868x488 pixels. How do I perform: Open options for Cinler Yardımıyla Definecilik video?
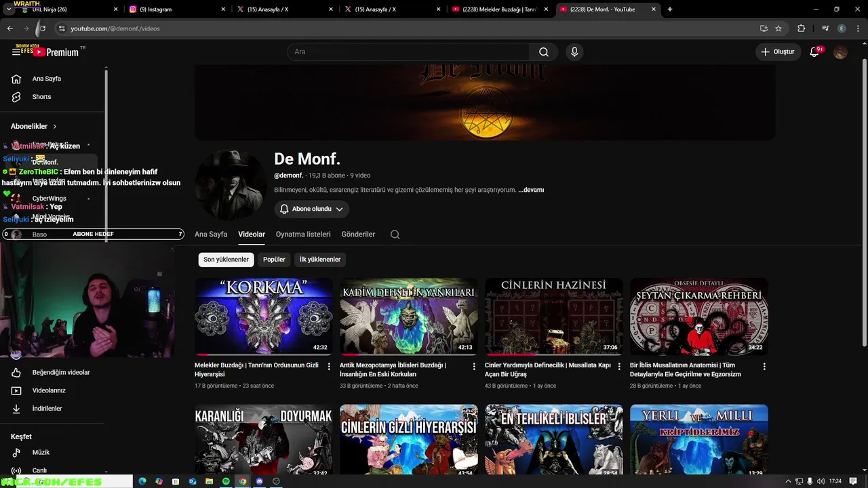coord(619,366)
